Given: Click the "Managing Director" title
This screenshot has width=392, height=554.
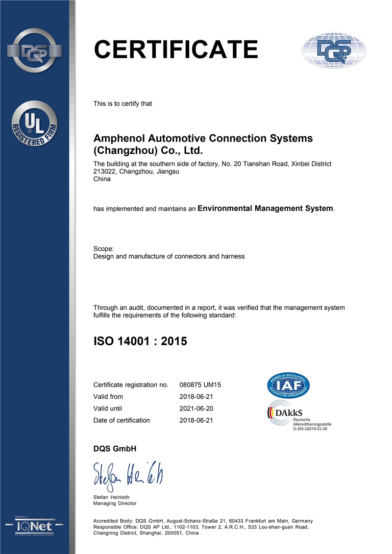Looking at the screenshot, I should pos(115,503).
